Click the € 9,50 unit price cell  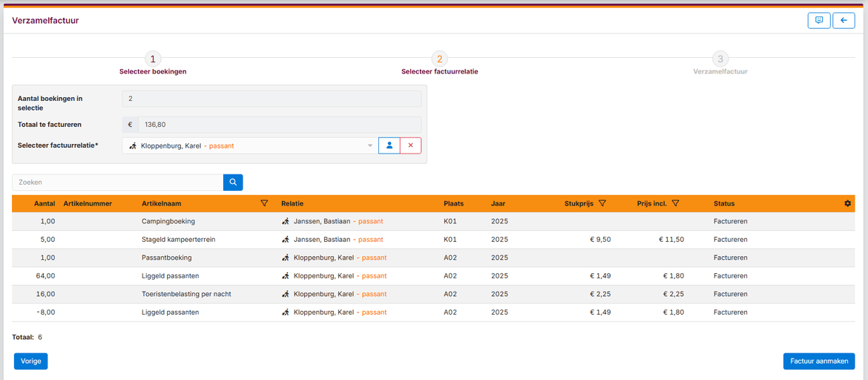click(600, 239)
